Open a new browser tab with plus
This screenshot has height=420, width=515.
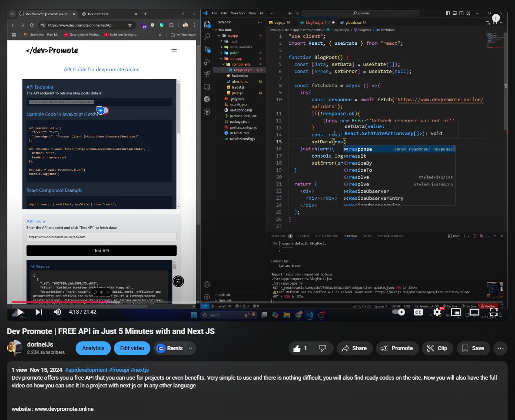pyautogui.click(x=145, y=14)
